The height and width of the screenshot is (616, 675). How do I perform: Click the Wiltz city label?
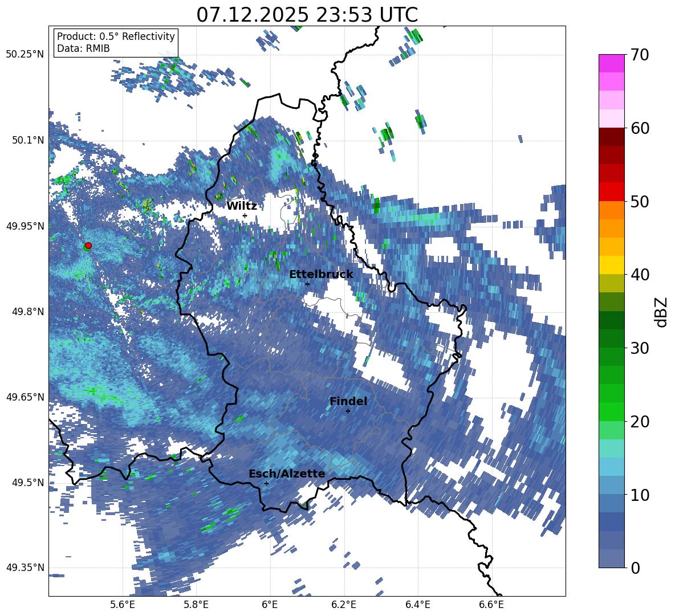pos(242,206)
